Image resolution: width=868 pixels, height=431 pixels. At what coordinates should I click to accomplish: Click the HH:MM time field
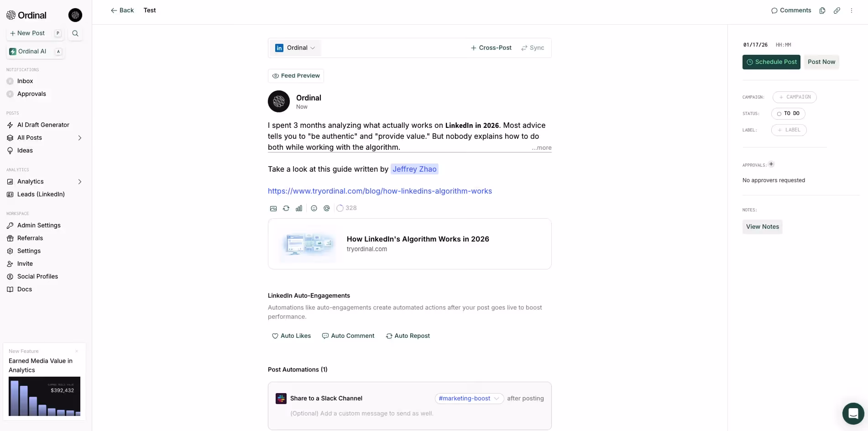(x=784, y=45)
